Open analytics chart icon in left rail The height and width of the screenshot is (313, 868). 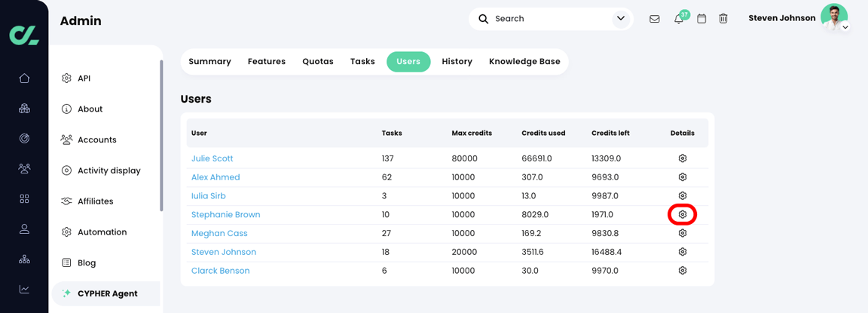click(x=24, y=289)
